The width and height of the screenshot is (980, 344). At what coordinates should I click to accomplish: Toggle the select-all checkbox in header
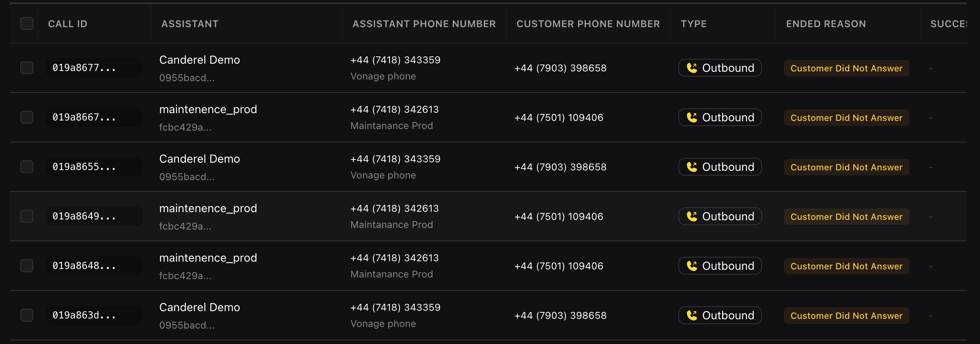coord(27,24)
